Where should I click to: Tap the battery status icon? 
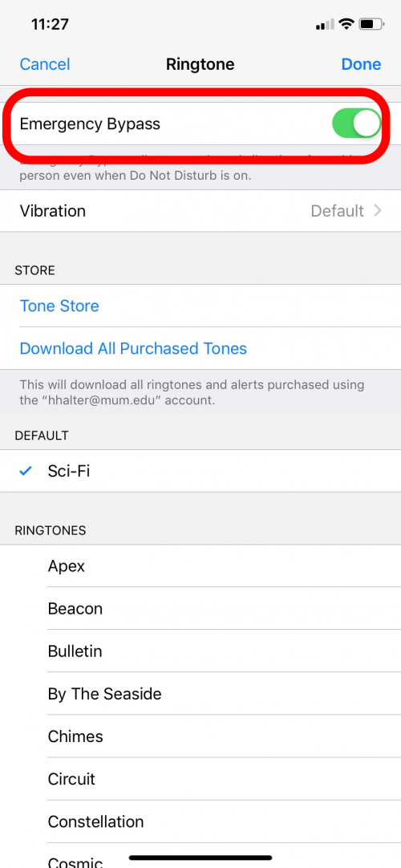(x=371, y=24)
